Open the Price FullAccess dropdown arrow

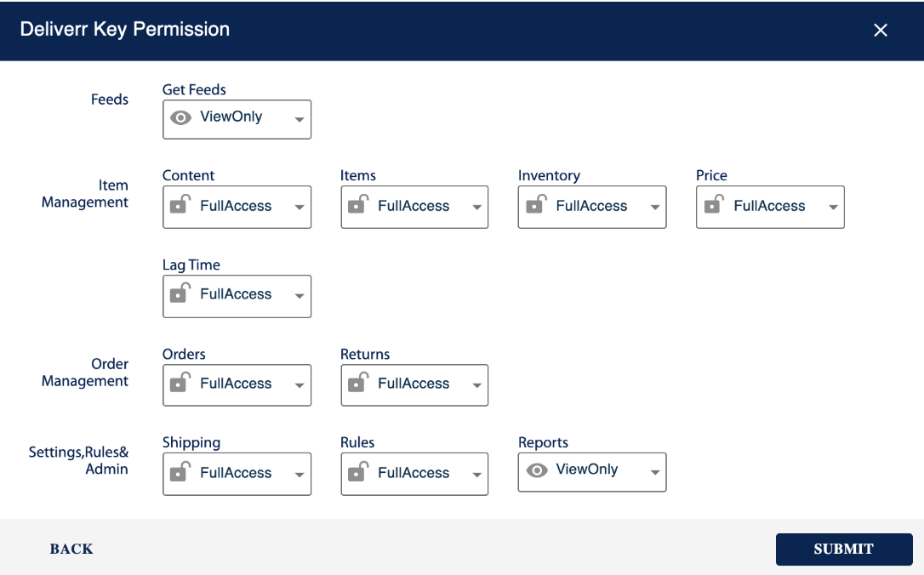click(833, 208)
